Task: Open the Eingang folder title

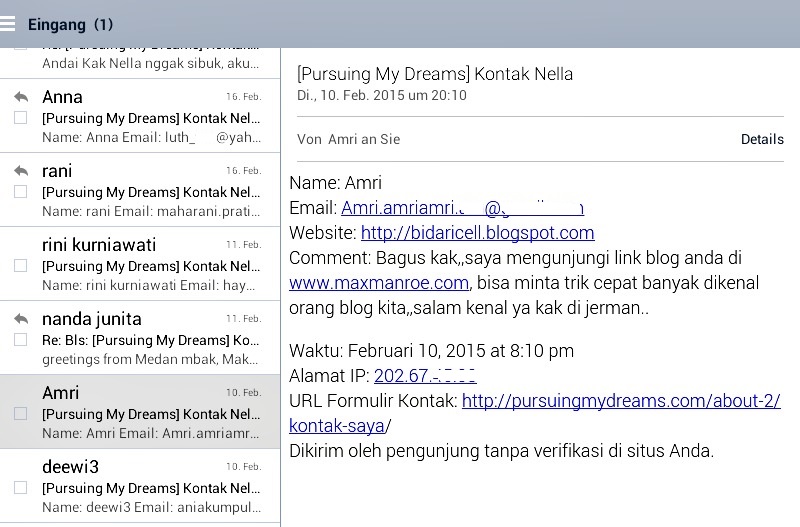Action: pos(70,24)
